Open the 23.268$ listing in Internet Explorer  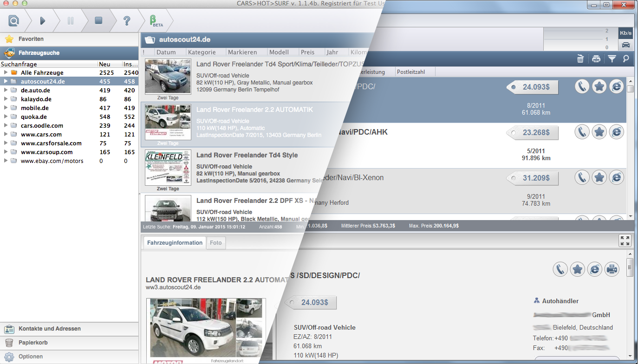click(x=617, y=132)
